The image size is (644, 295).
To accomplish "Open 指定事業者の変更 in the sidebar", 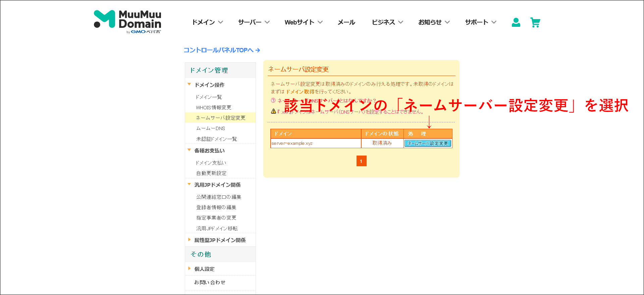I will pyautogui.click(x=216, y=218).
